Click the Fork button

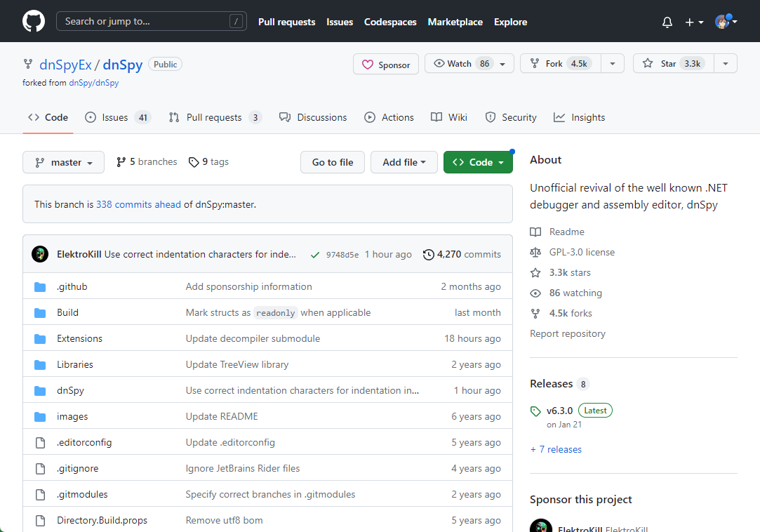[560, 64]
